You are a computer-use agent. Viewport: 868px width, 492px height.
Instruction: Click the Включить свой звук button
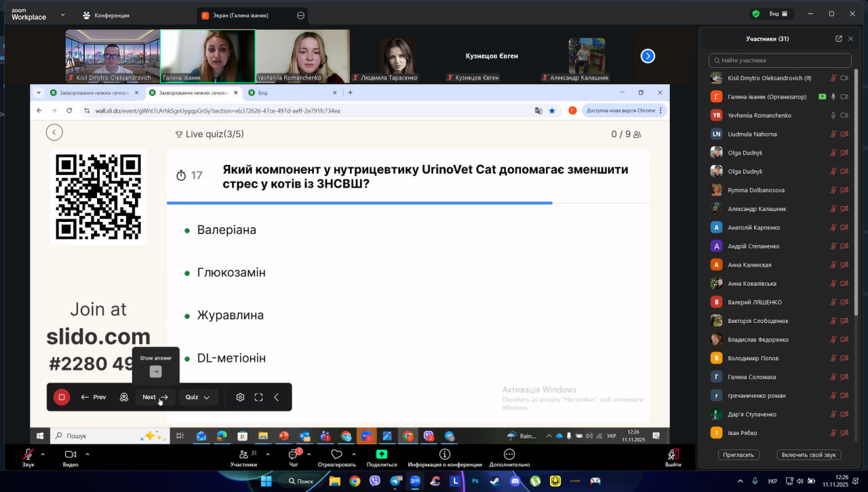pos(809,455)
